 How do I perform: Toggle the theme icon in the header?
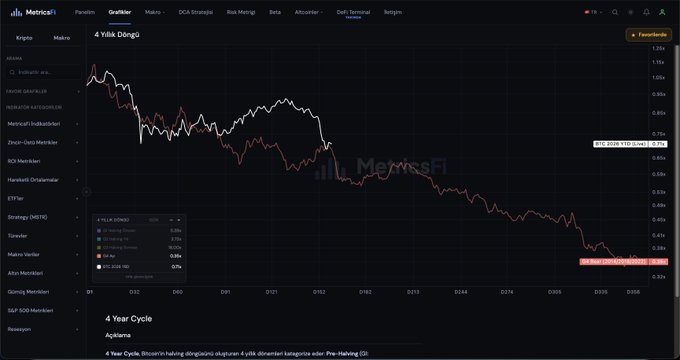click(x=631, y=12)
